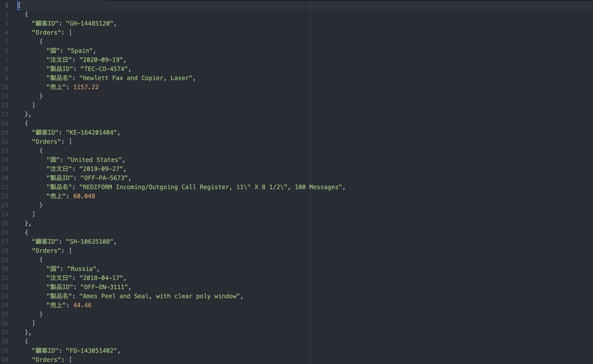Click the "Orders" key on line 4

tap(47, 32)
